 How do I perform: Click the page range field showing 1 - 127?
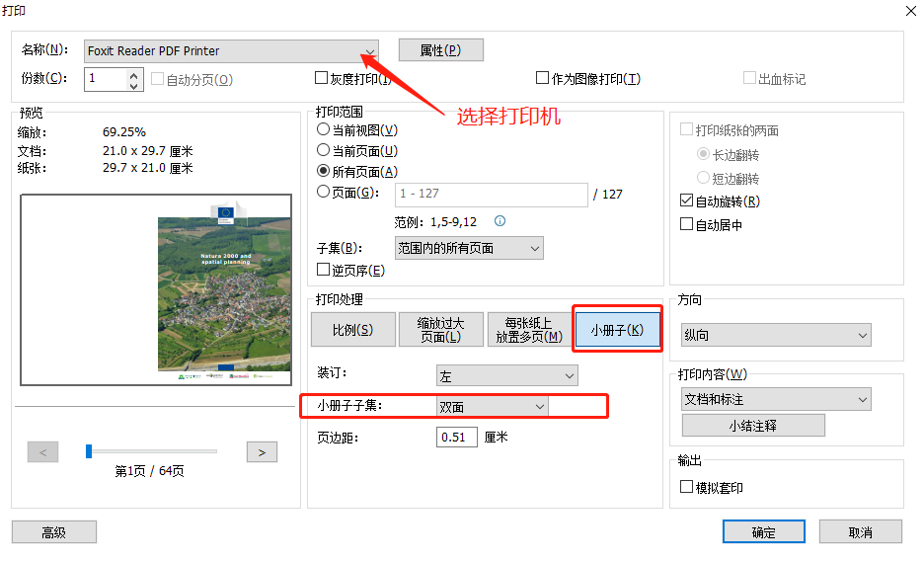(x=491, y=194)
